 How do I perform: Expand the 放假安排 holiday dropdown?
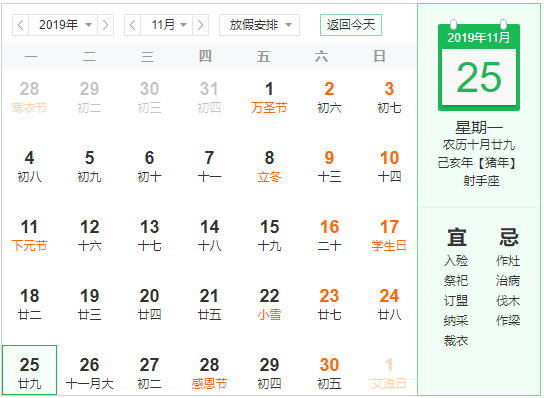tap(260, 25)
